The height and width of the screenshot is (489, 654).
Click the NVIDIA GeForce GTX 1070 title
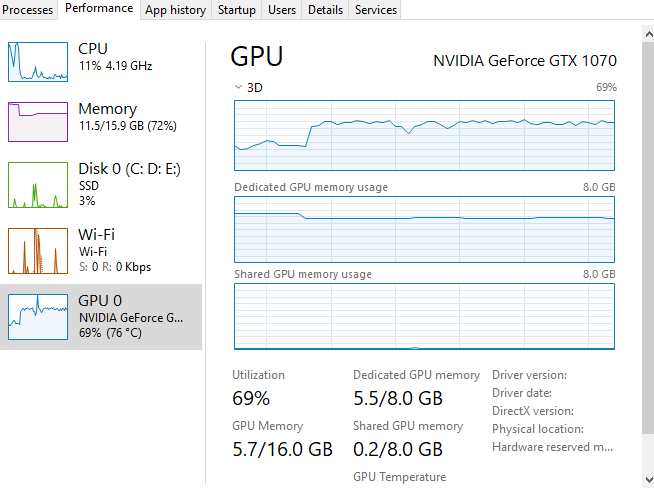tap(524, 60)
